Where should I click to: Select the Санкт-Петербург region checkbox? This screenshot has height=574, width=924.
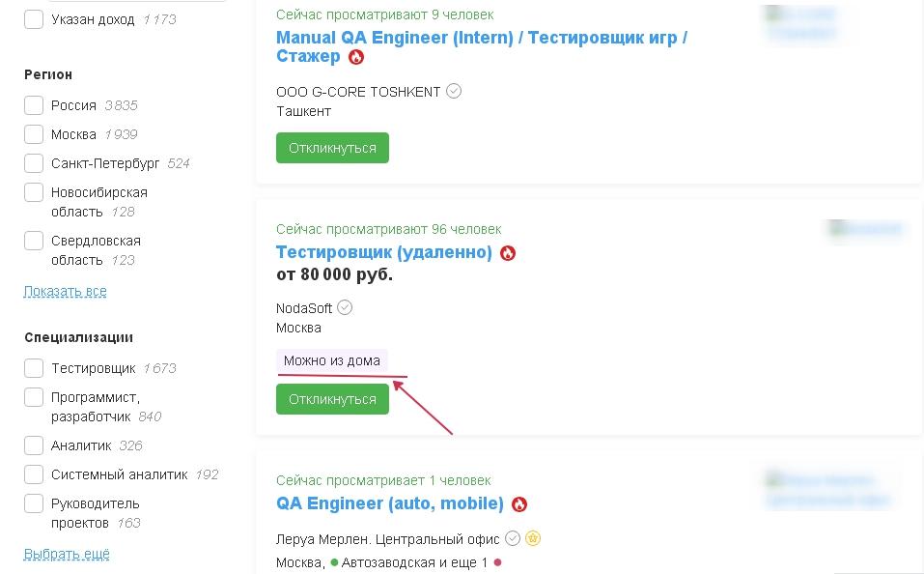click(34, 163)
